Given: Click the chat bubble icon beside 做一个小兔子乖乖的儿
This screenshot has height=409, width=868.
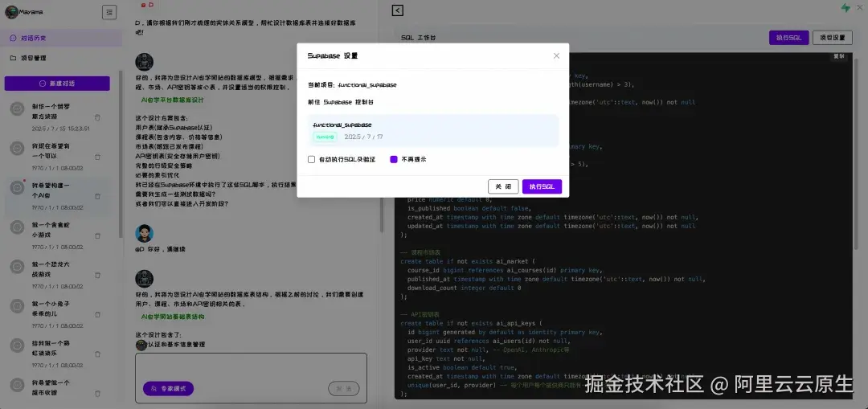Looking at the screenshot, I should (17, 306).
